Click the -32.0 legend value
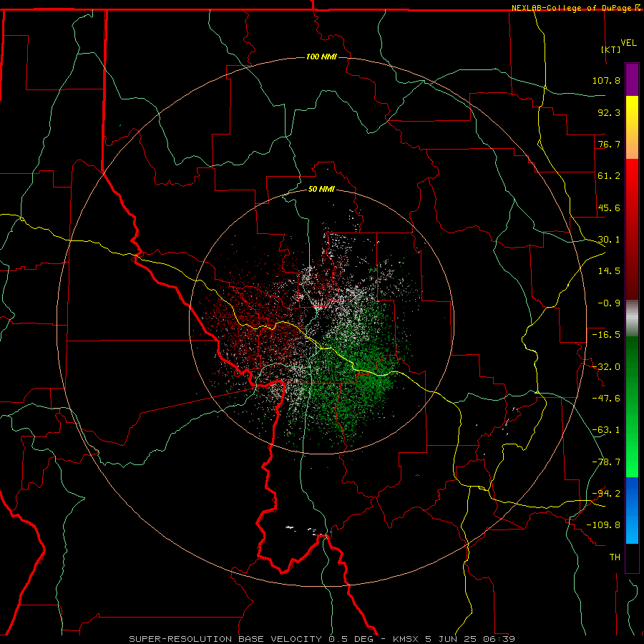 point(606,366)
